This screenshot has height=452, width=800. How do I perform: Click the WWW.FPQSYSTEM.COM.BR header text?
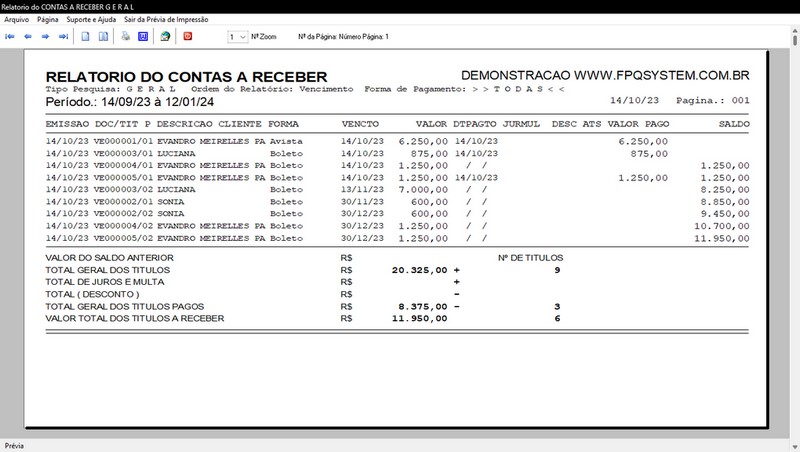[x=662, y=76]
